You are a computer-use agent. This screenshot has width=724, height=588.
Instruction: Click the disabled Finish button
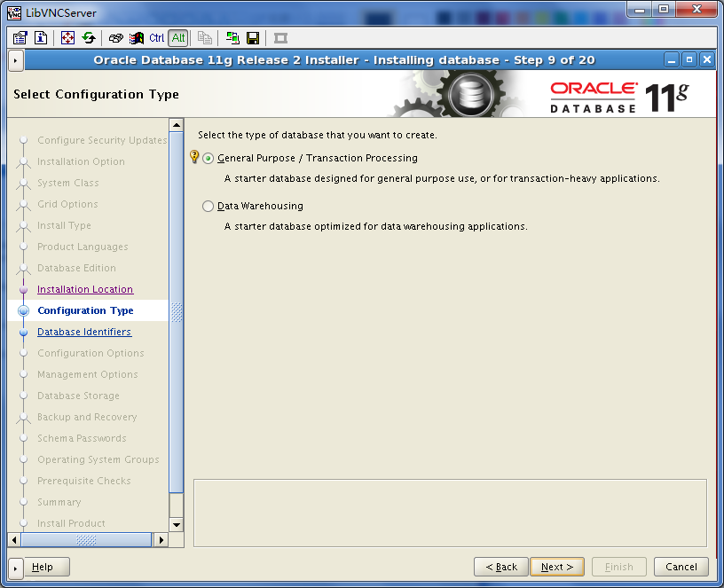tap(618, 567)
